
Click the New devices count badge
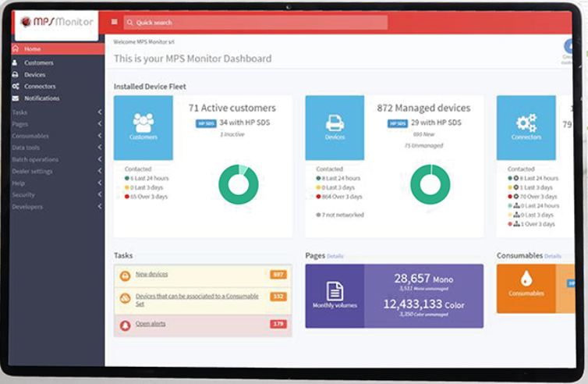pos(278,275)
